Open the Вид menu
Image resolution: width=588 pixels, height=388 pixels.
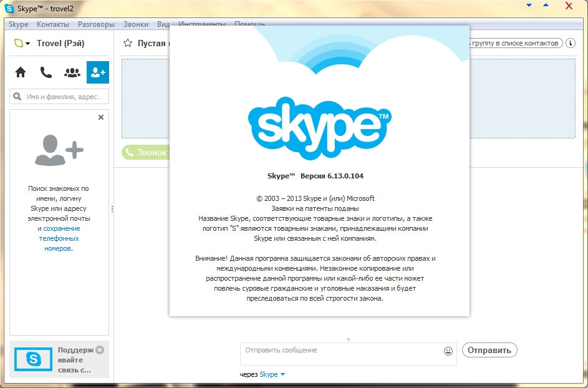(x=163, y=24)
